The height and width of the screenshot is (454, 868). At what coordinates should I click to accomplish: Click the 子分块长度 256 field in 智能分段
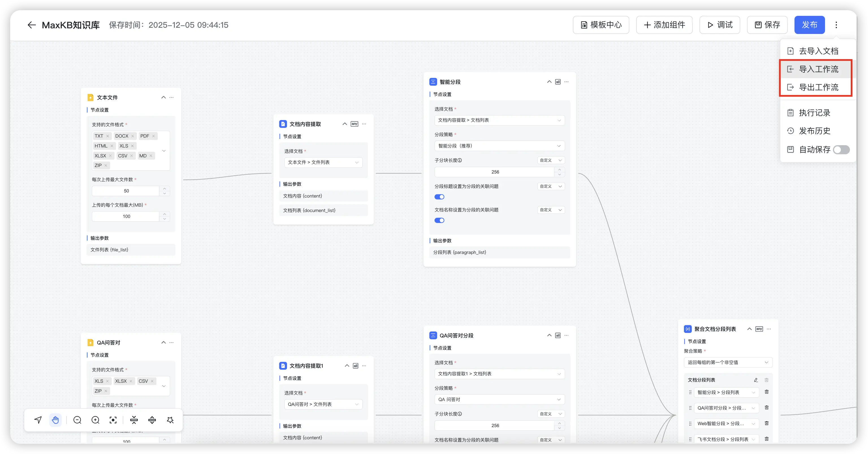[x=495, y=172]
